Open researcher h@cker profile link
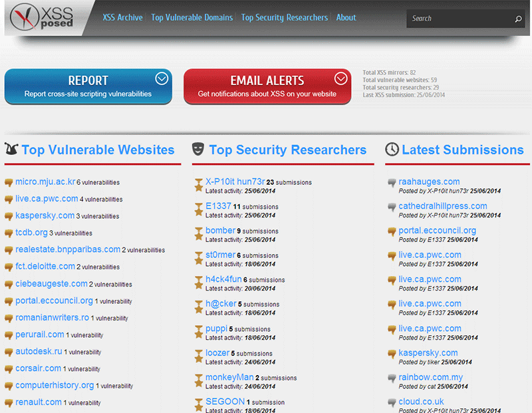The height and width of the screenshot is (413, 532). tap(221, 303)
